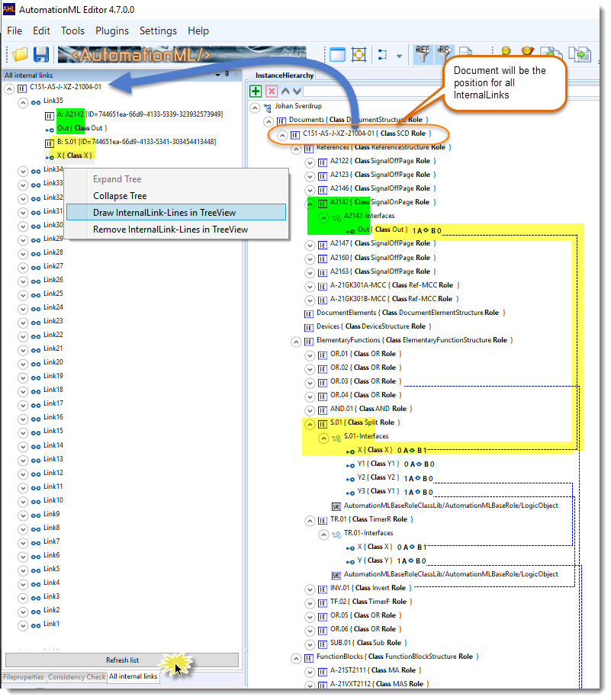The height and width of the screenshot is (700, 611).
Task: Open the File menu
Action: coord(14,31)
